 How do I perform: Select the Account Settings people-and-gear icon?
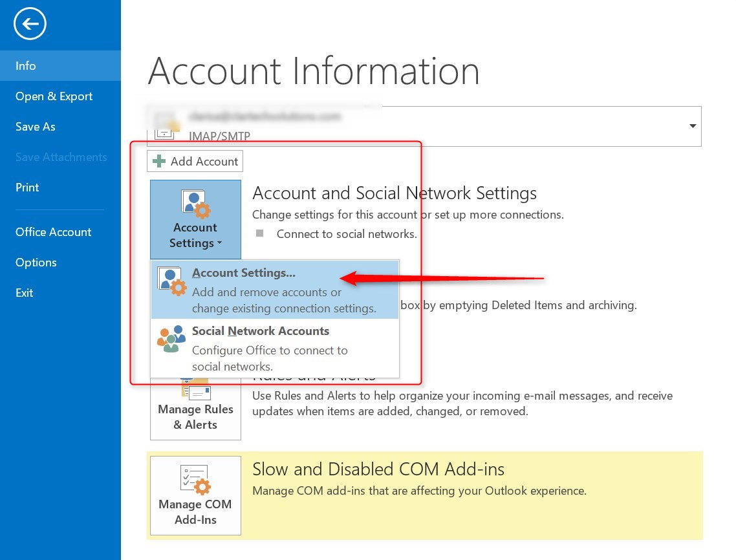click(195, 203)
